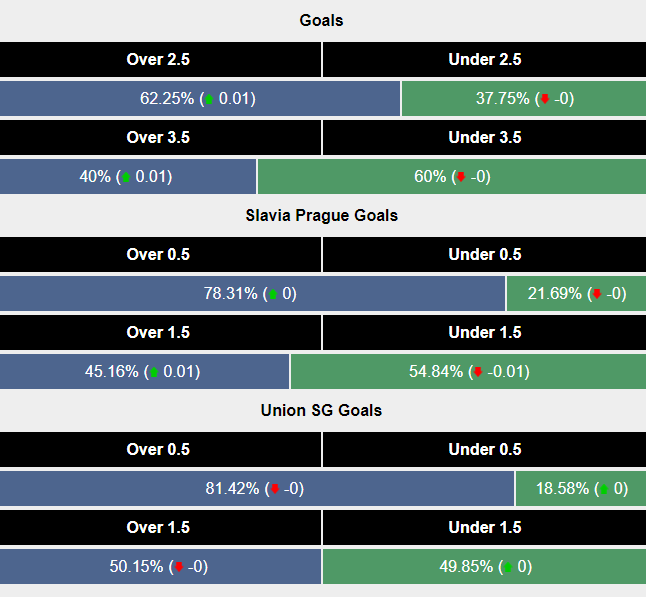Viewport: 646px width, 597px height.
Task: Select the Goals Over 2.5 header
Action: click(x=158, y=60)
